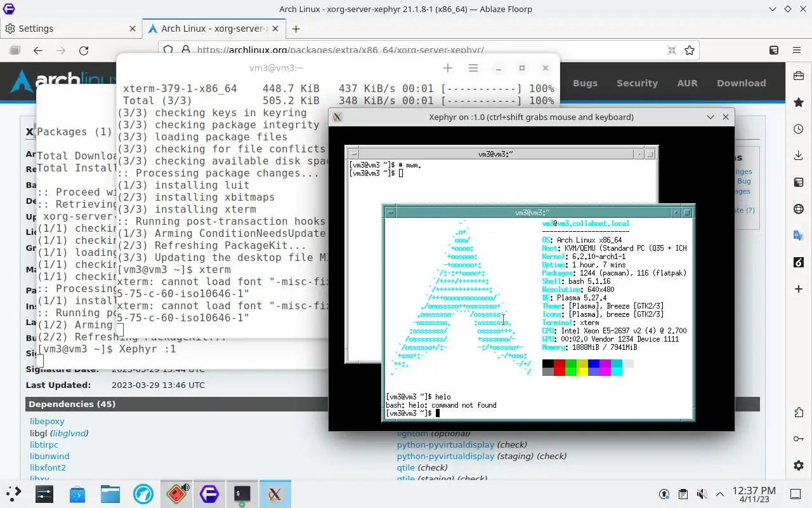
Task: Click the browser forward arrow
Action: [x=61, y=50]
